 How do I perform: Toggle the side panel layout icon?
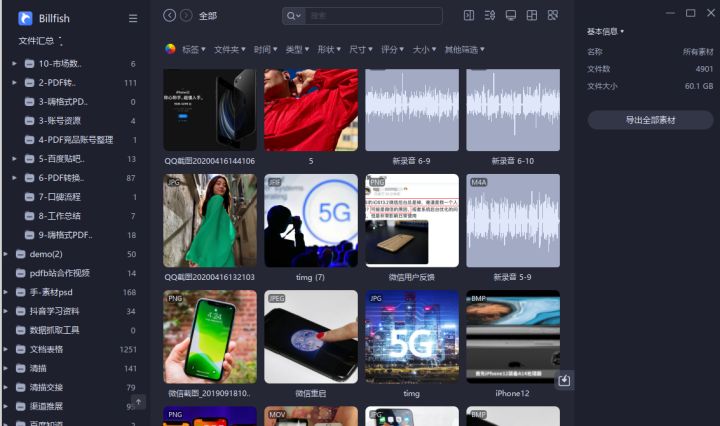(x=469, y=16)
